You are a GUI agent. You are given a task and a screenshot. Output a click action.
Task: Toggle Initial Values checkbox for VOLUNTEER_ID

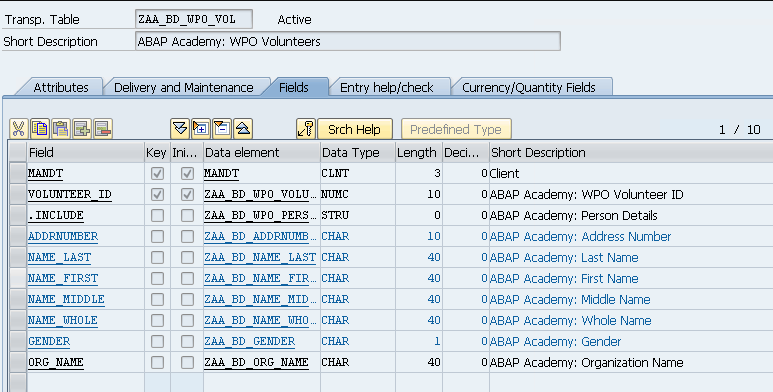pyautogui.click(x=187, y=195)
